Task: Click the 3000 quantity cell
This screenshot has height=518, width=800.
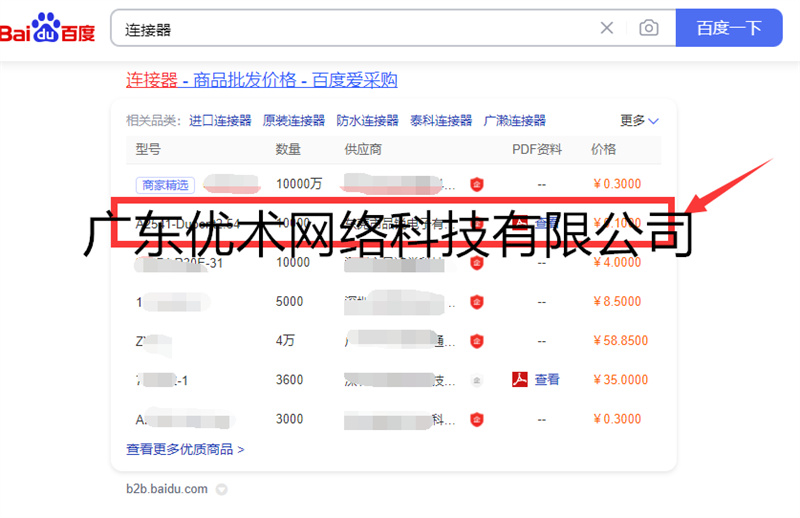Action: [x=289, y=418]
